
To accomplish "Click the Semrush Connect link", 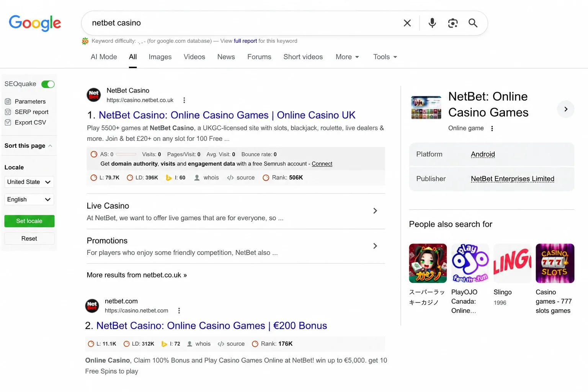I will coord(322,164).
